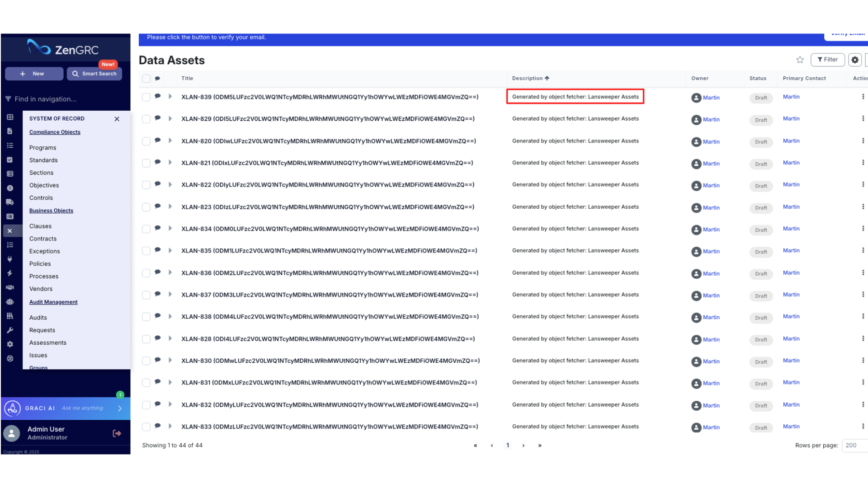Screen dimensions: 868x488
Task: Select the checkbox for XLAN-820 row
Action: [x=146, y=141]
